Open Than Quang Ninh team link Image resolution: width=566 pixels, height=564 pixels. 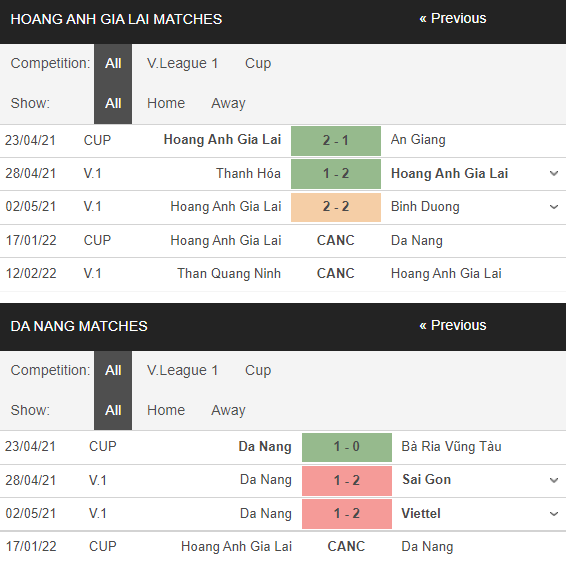[x=229, y=274]
